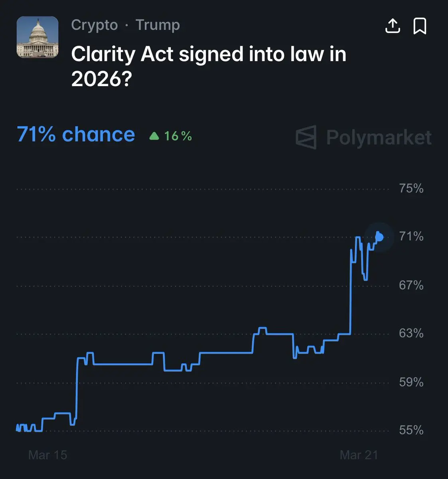Tap the share upload icon
Image resolution: width=448 pixels, height=479 pixels.
pyautogui.click(x=393, y=26)
